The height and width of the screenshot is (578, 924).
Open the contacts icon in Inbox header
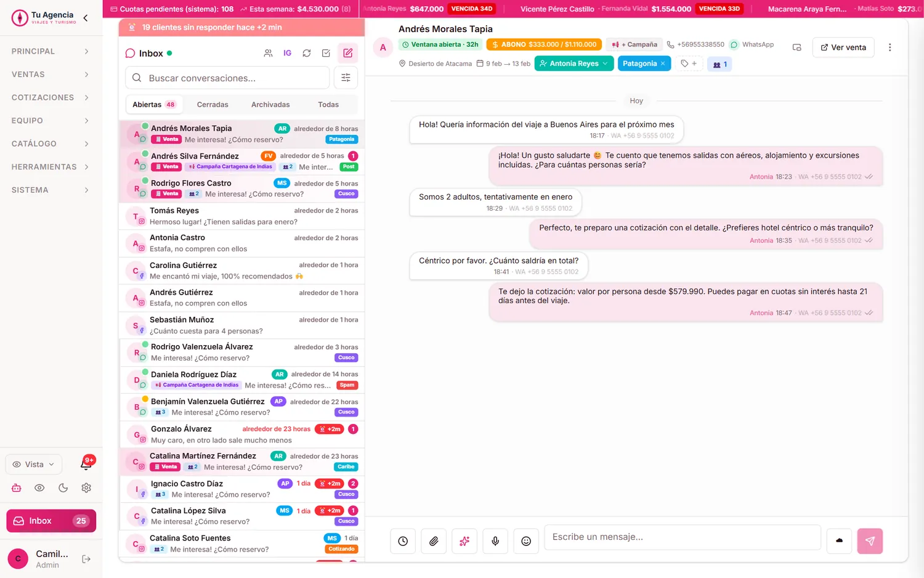268,54
